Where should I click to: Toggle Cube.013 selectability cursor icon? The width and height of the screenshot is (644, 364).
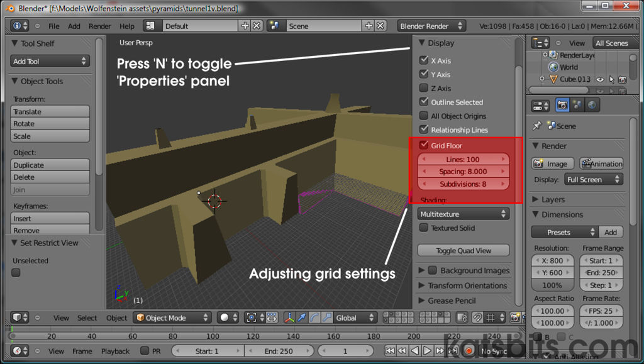coord(612,80)
